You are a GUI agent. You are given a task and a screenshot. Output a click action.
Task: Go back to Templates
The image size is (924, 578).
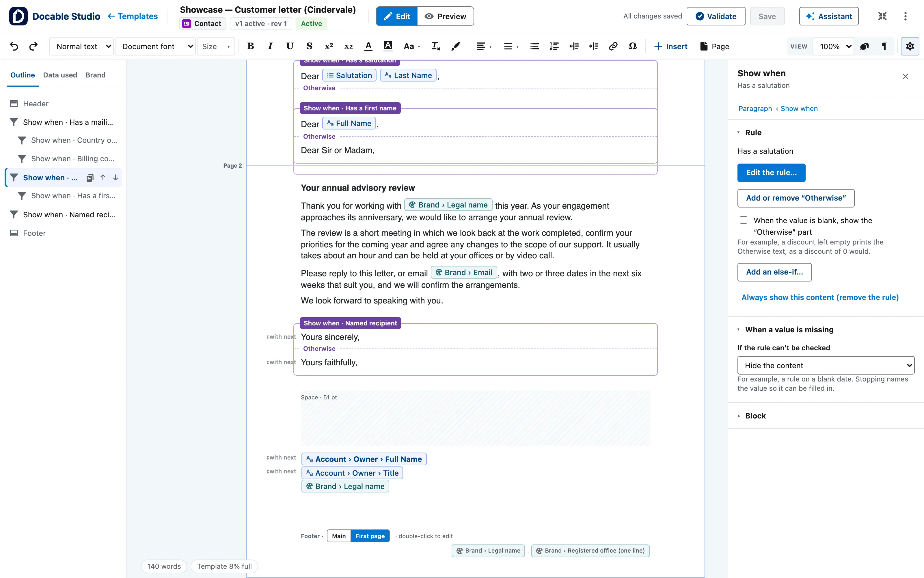(x=133, y=16)
